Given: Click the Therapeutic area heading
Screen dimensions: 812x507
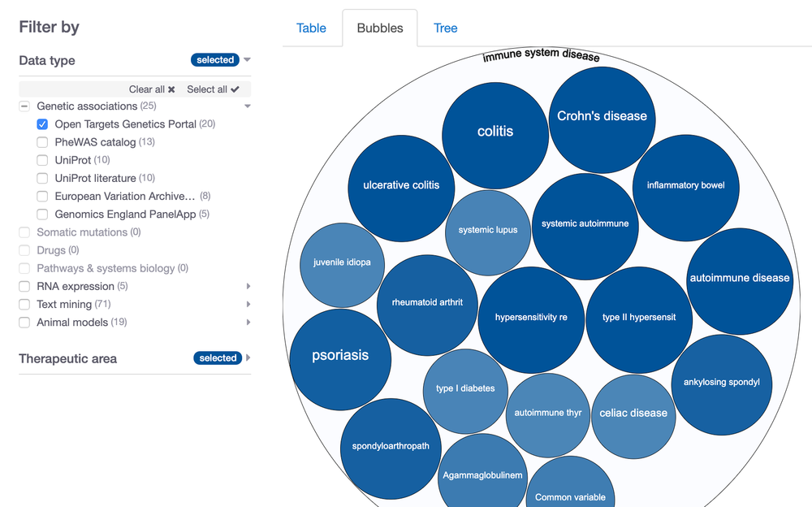Looking at the screenshot, I should 68,358.
